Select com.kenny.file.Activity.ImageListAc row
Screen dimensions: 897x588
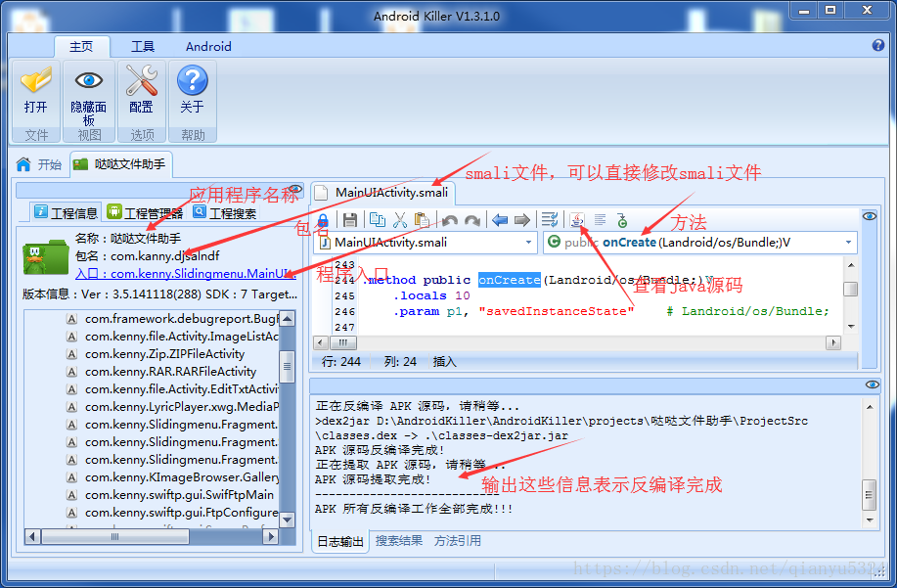click(x=171, y=337)
